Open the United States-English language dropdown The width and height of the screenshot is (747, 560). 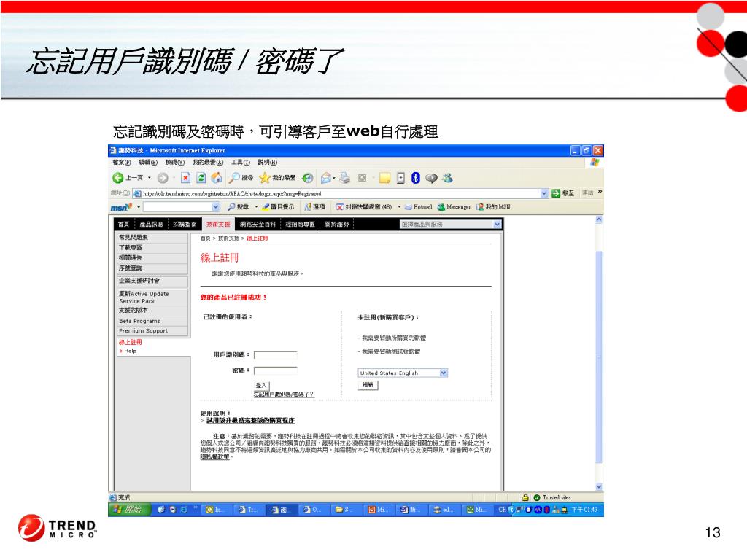point(403,373)
